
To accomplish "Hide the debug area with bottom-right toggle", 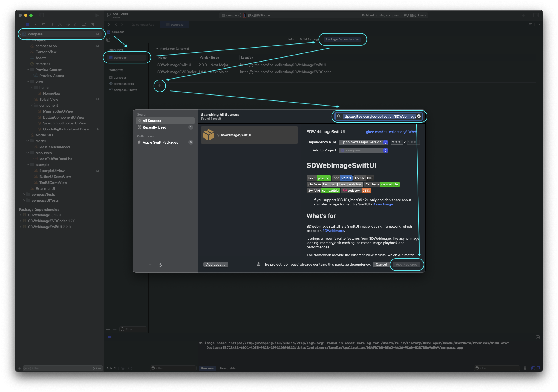I will coord(538,337).
